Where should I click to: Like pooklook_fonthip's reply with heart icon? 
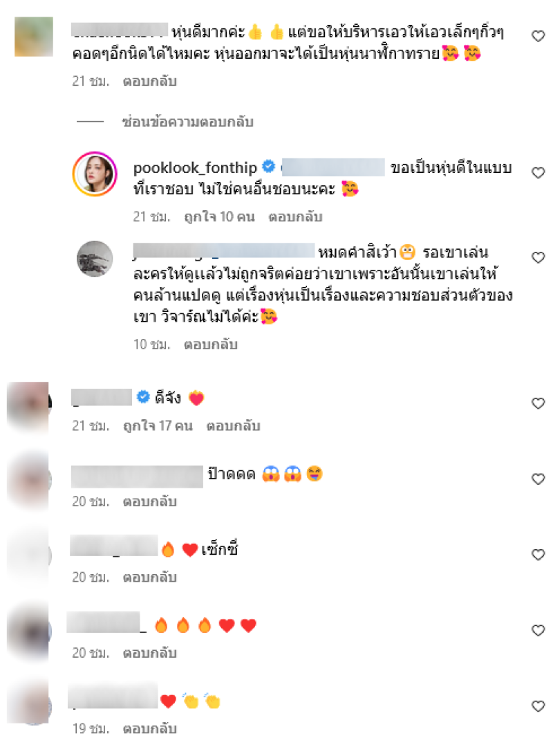(x=538, y=173)
